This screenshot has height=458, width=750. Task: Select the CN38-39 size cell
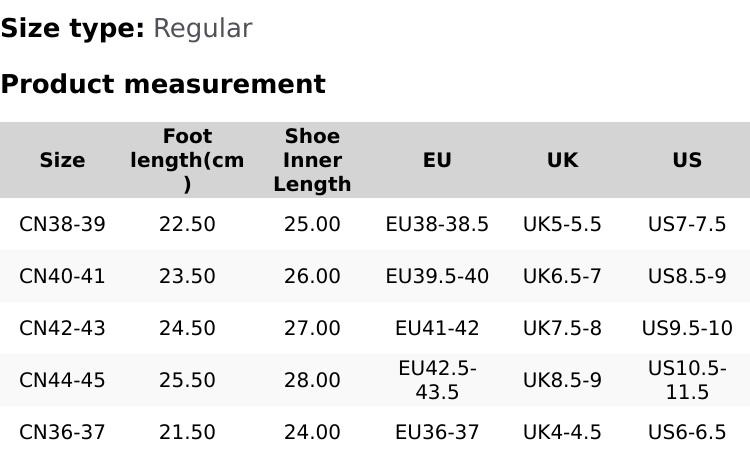62,224
